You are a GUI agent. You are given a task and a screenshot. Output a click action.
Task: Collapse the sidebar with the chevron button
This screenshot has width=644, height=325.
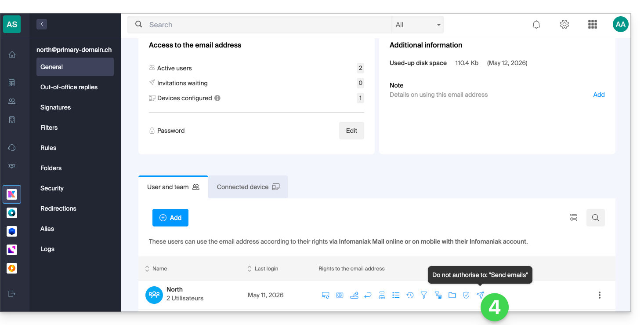click(42, 24)
